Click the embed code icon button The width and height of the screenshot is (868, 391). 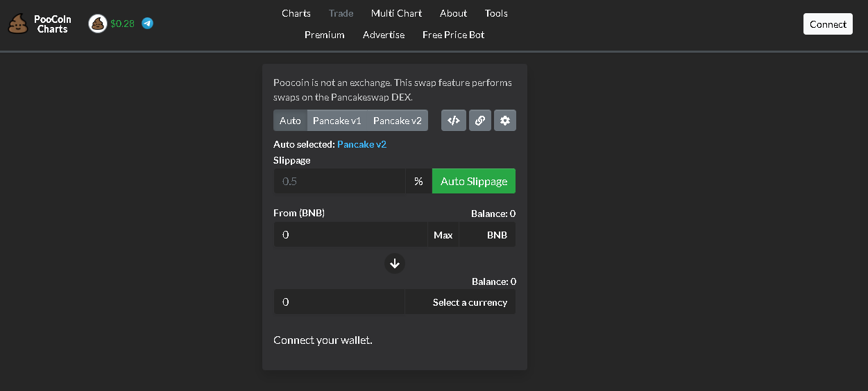(x=453, y=121)
